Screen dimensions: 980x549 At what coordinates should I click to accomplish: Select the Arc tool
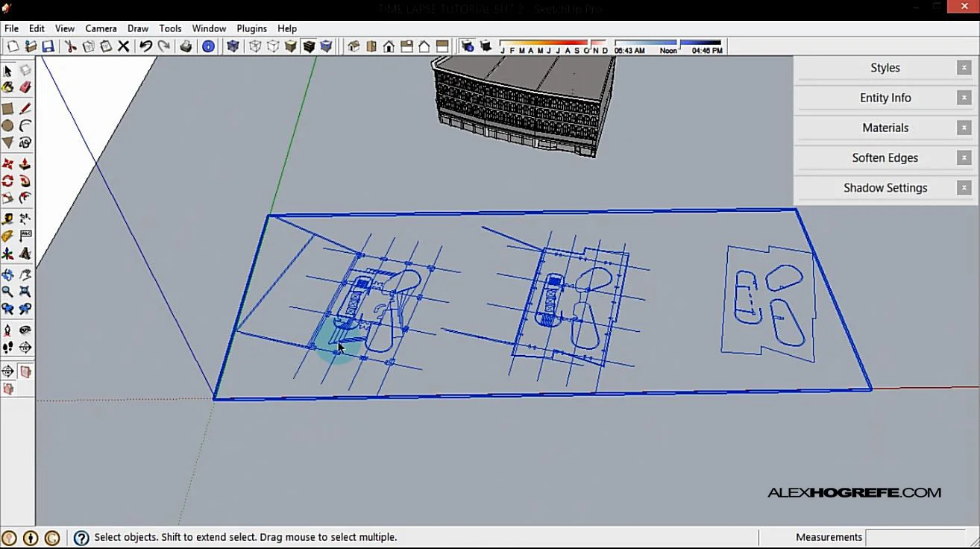click(x=25, y=125)
